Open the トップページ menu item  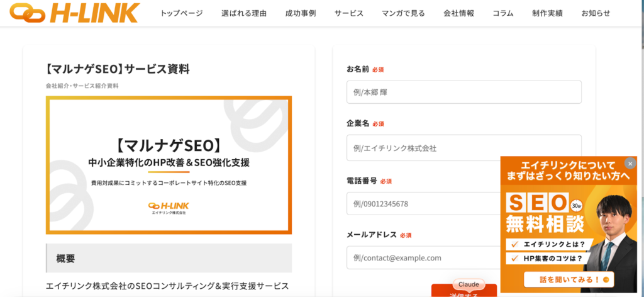tap(182, 13)
